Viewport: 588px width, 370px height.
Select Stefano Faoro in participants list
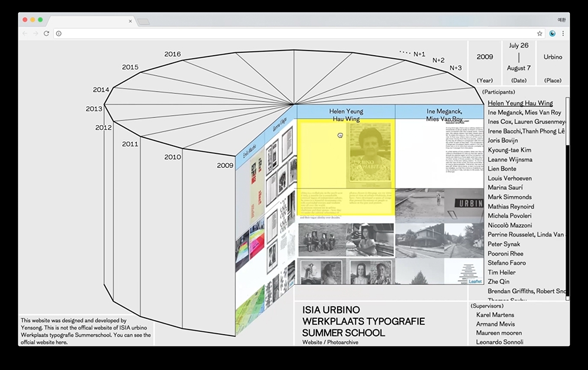click(507, 263)
